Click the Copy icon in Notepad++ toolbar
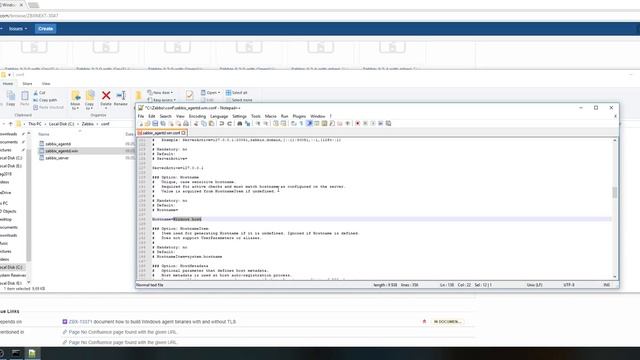 (203, 123)
